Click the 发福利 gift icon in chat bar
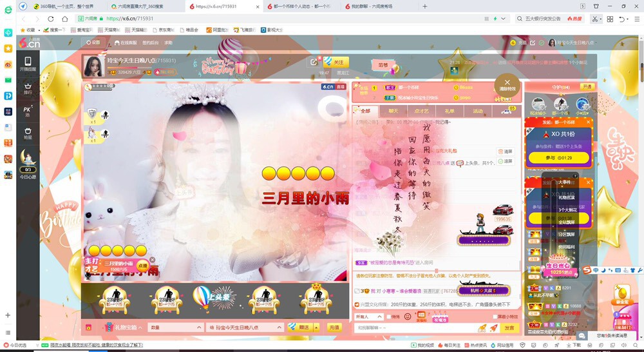 click(x=421, y=317)
